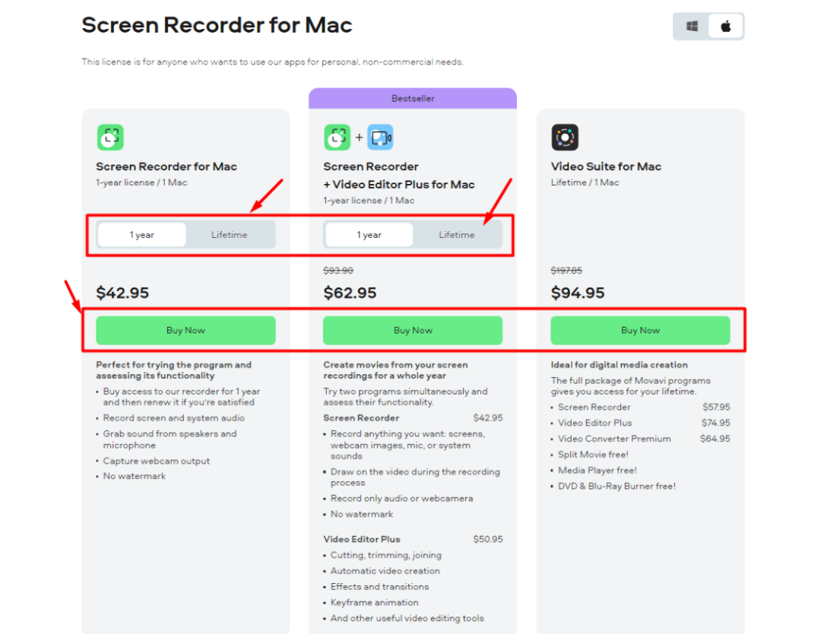This screenshot has height=634, width=840.
Task: Select 1 year license for Screen Recorder
Action: click(142, 235)
